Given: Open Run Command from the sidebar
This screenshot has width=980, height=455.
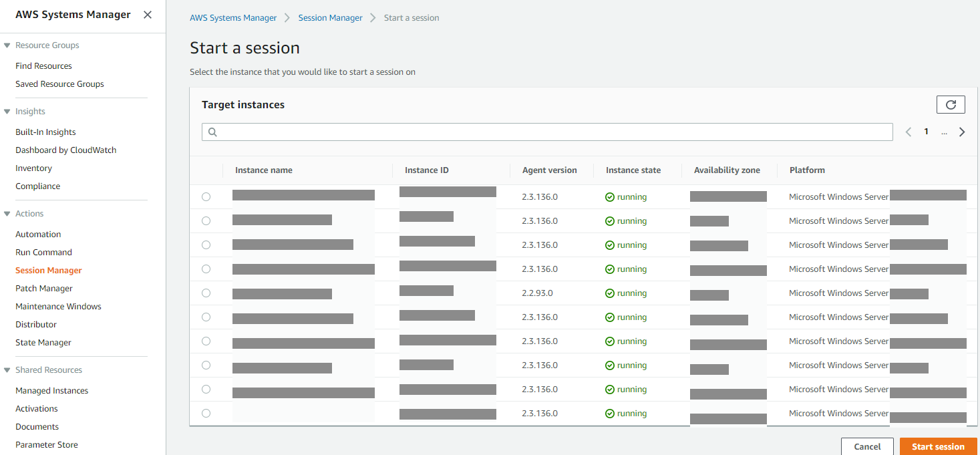Looking at the screenshot, I should pyautogui.click(x=43, y=252).
